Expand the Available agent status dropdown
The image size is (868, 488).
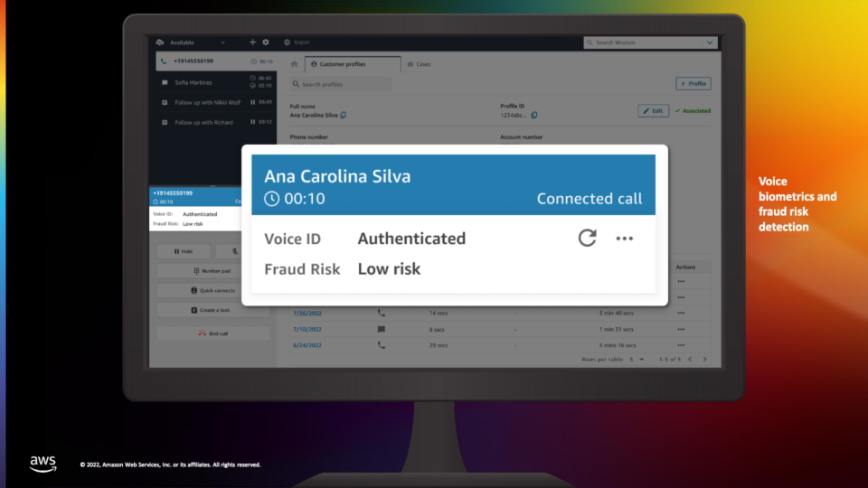click(x=223, y=42)
